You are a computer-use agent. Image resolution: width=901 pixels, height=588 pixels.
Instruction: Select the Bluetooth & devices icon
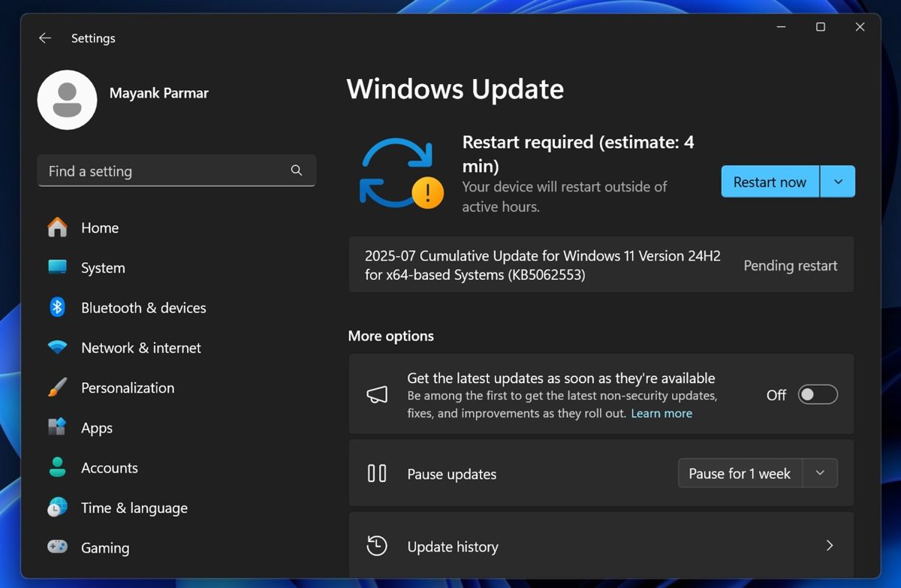tap(57, 307)
